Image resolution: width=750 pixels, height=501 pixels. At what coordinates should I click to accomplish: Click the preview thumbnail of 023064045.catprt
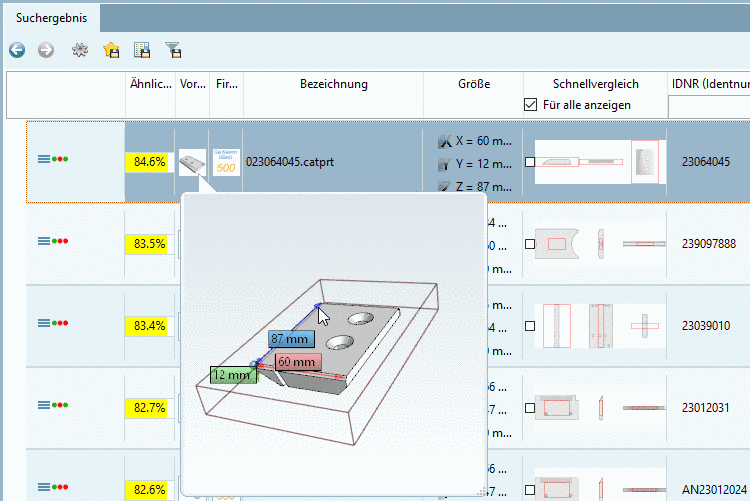[x=192, y=162]
